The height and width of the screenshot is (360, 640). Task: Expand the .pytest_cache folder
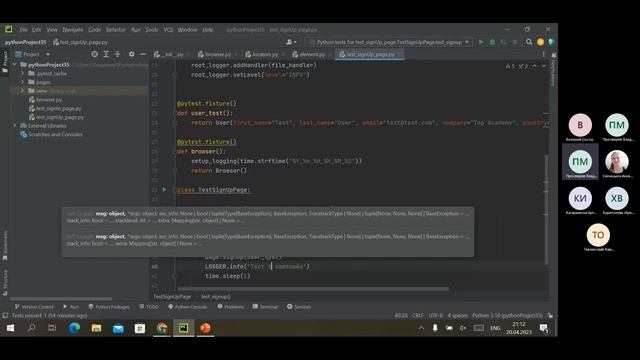(x=22, y=73)
